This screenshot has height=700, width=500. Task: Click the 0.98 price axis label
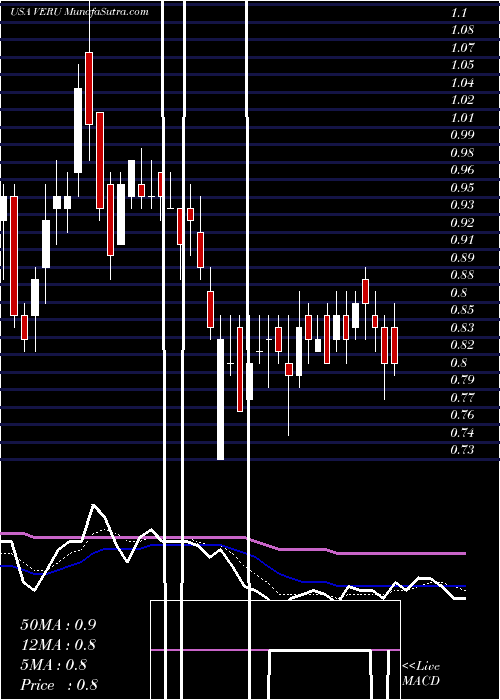click(x=462, y=153)
